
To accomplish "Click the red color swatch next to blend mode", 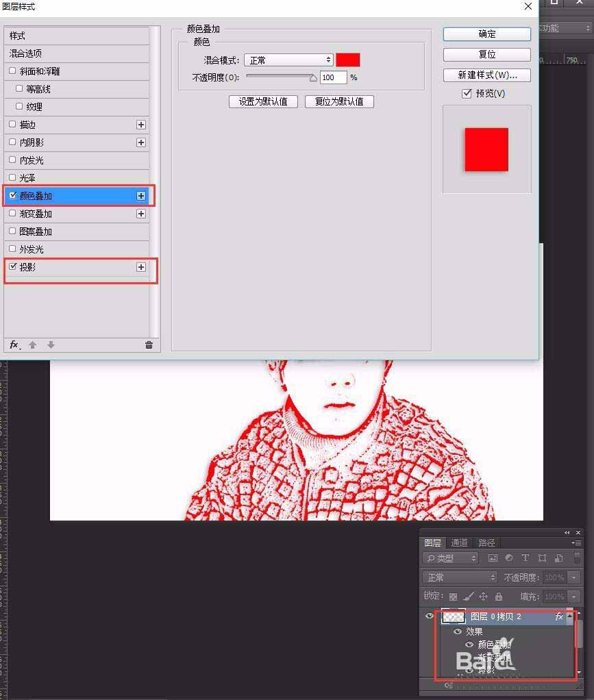I will pyautogui.click(x=348, y=60).
